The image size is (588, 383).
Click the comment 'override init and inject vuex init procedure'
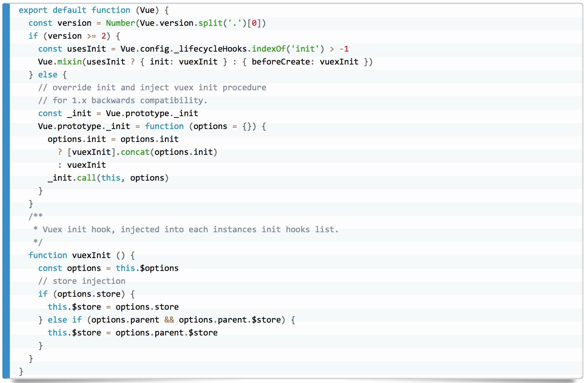pos(152,88)
